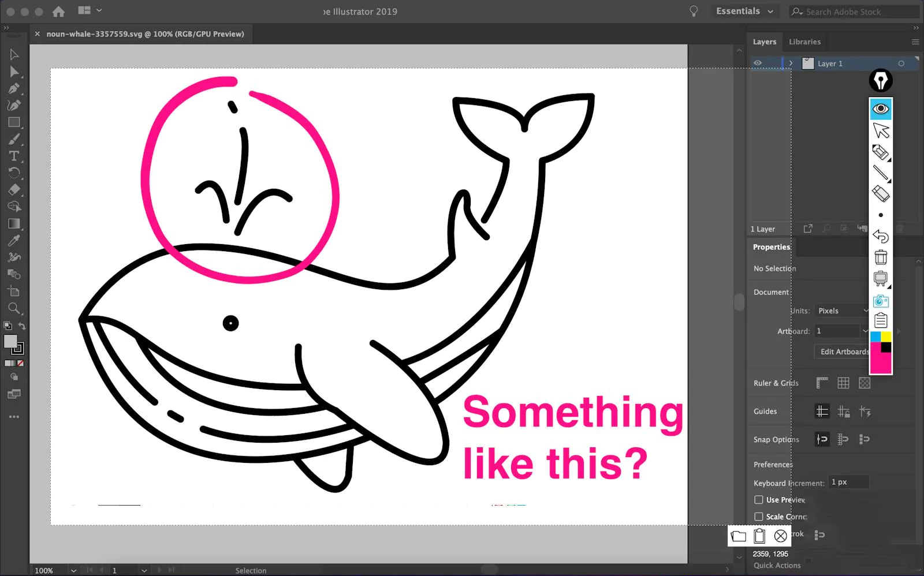
Task: Open the zoom level 100% dropdown
Action: (x=73, y=570)
